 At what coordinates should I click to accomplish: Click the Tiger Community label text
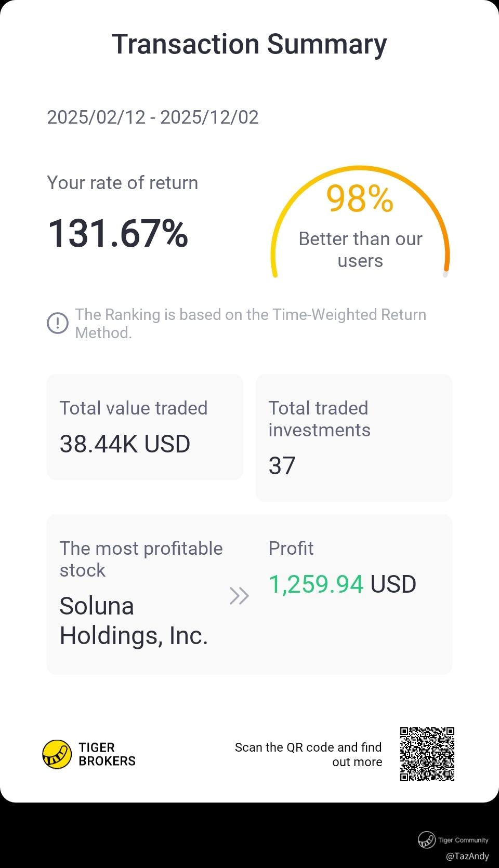click(x=463, y=840)
